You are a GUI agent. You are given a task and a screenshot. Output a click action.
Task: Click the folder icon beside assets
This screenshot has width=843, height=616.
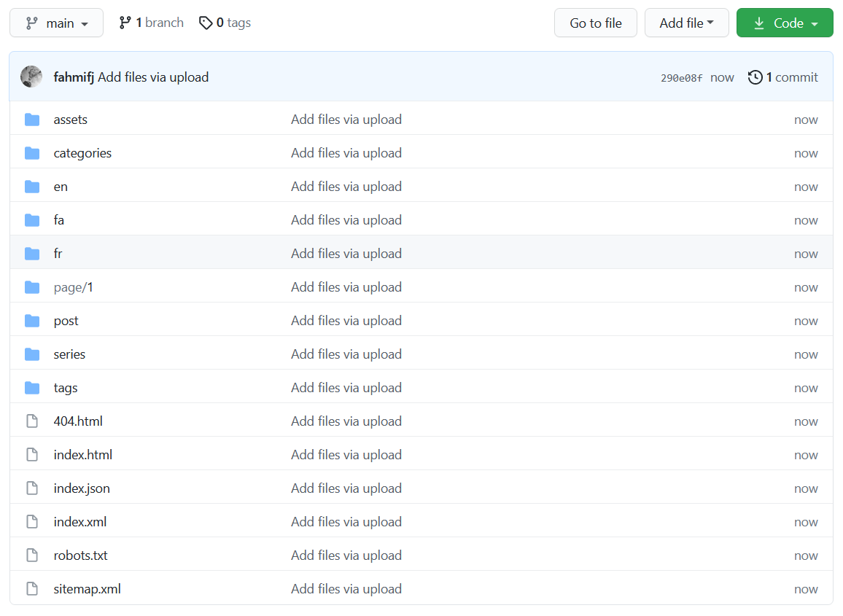[32, 120]
